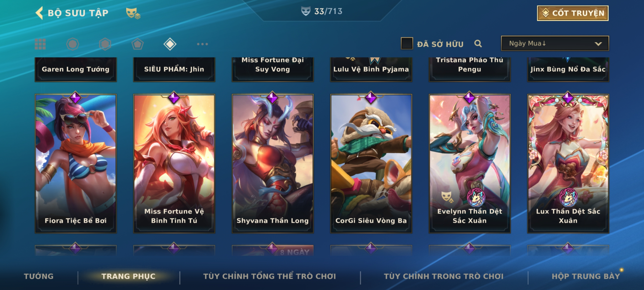Select the all-skins grid filter icon

tap(40, 44)
